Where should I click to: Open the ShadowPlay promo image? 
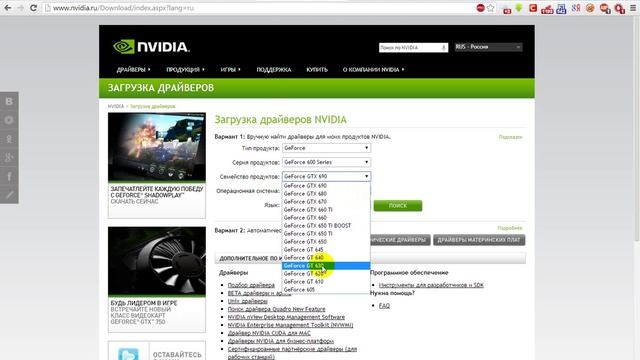157,147
